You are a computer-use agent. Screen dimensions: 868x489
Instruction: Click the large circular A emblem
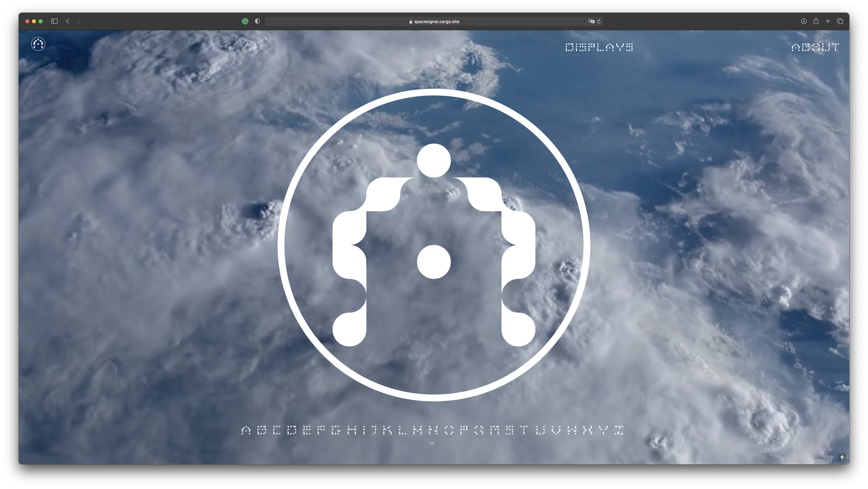(434, 245)
